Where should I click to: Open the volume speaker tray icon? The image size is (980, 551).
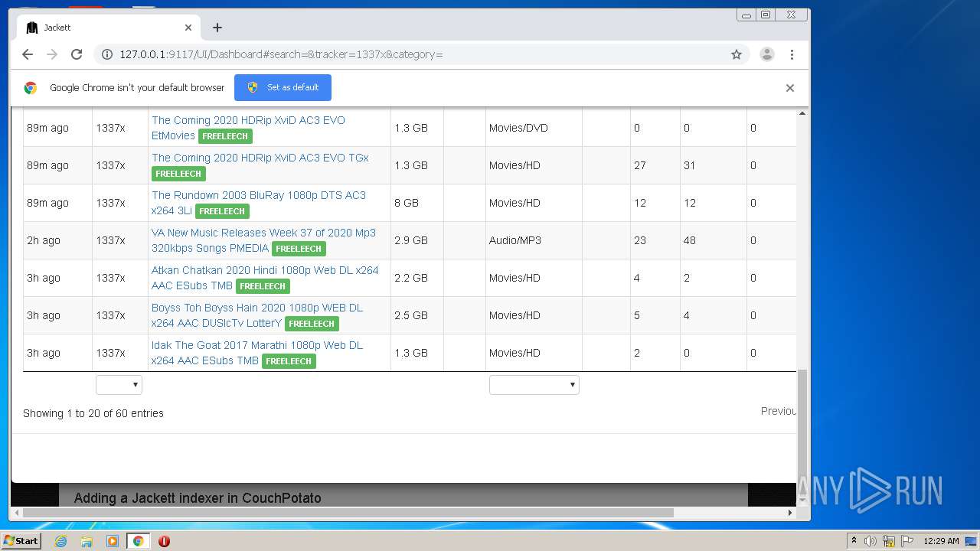(x=871, y=541)
